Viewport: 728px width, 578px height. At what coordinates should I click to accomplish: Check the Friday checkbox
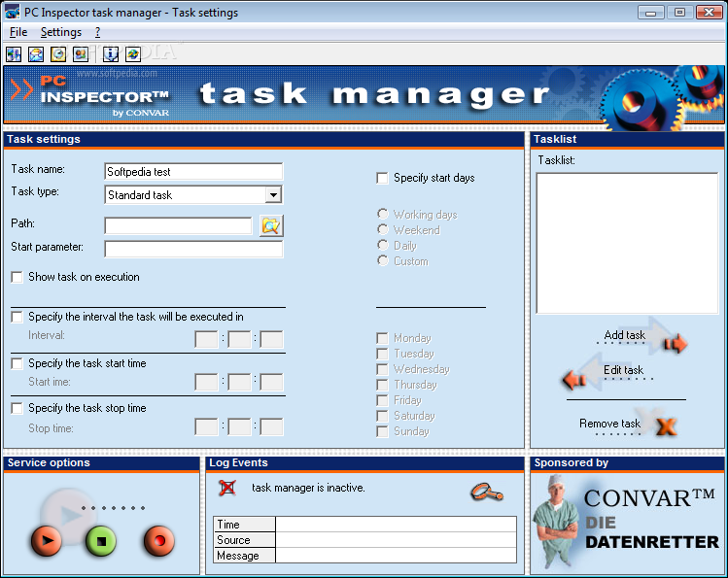tap(382, 400)
